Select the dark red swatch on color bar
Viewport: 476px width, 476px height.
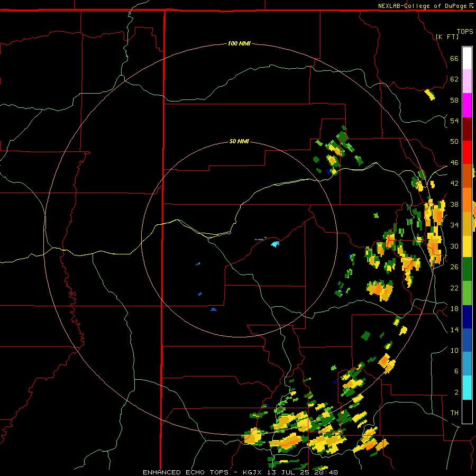click(x=467, y=129)
